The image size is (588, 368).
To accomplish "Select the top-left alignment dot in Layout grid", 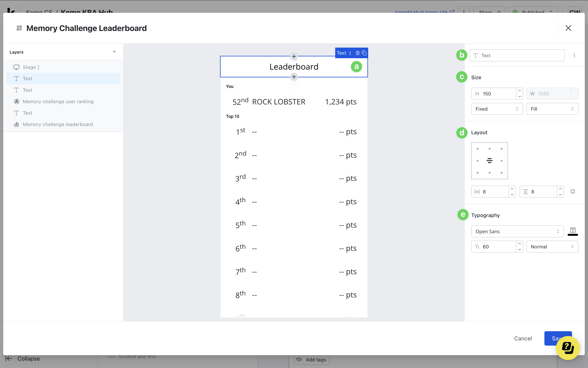I will pos(478,149).
